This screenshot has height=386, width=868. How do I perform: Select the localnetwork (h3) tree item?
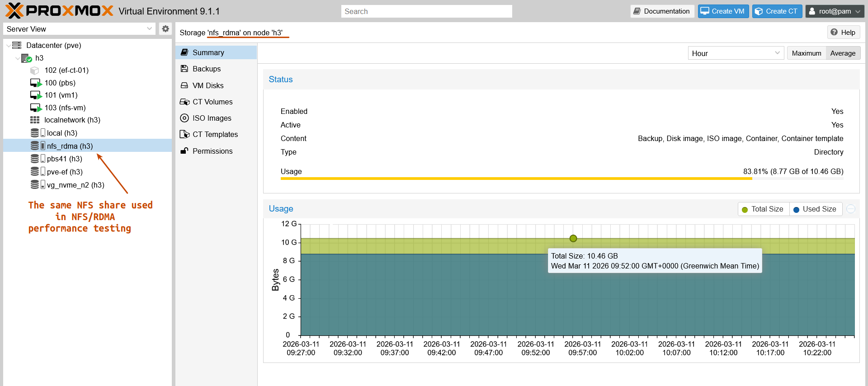coord(88,120)
